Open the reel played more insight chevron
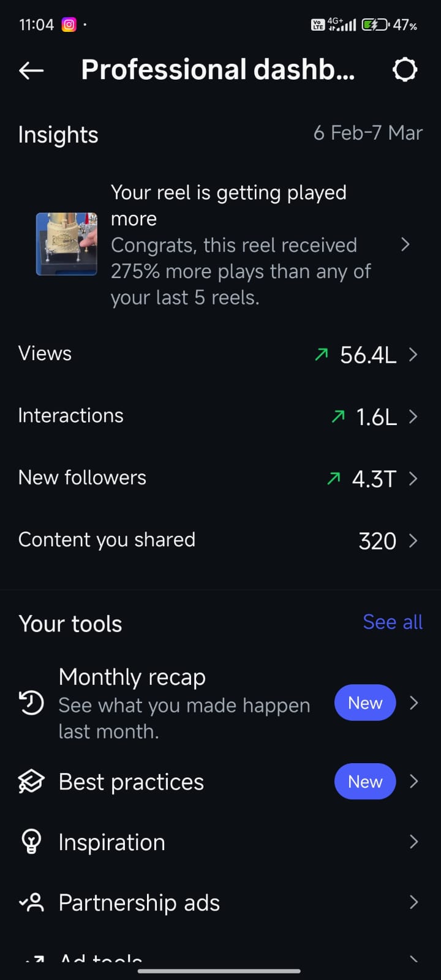Screen dimensions: 441x980 pos(405,245)
